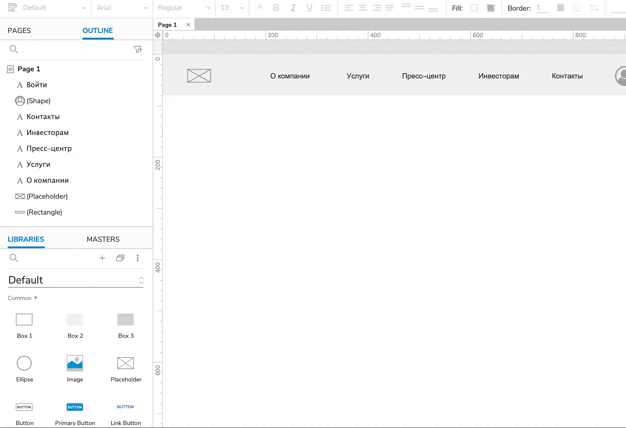
Task: Toggle bulleted list formatting
Action: click(326, 8)
